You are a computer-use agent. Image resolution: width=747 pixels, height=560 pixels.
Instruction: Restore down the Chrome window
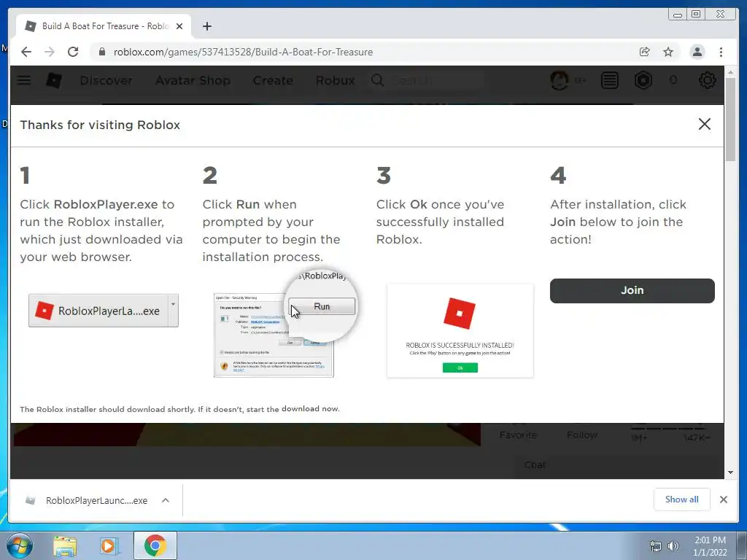[696, 15]
